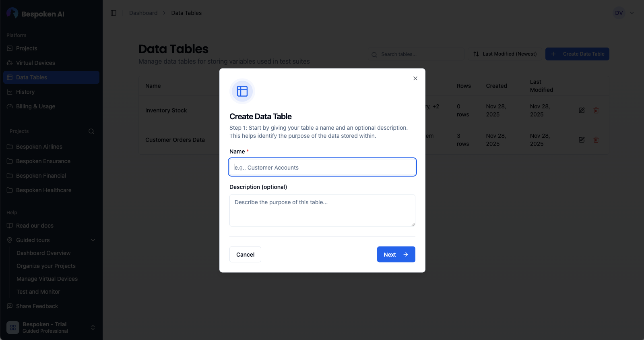Cancel the Create Data Table dialog
The height and width of the screenshot is (340, 644).
tap(245, 254)
